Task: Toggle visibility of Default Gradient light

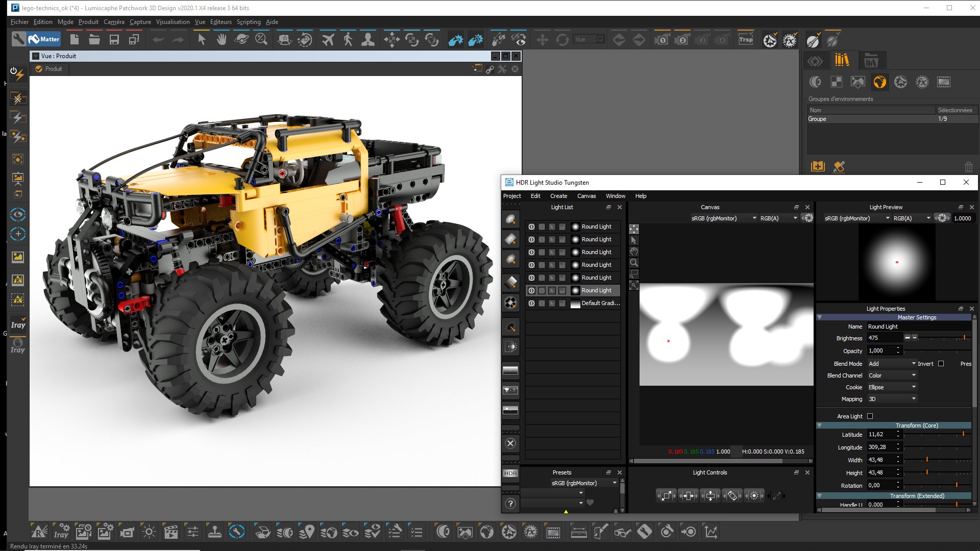Action: [x=531, y=303]
